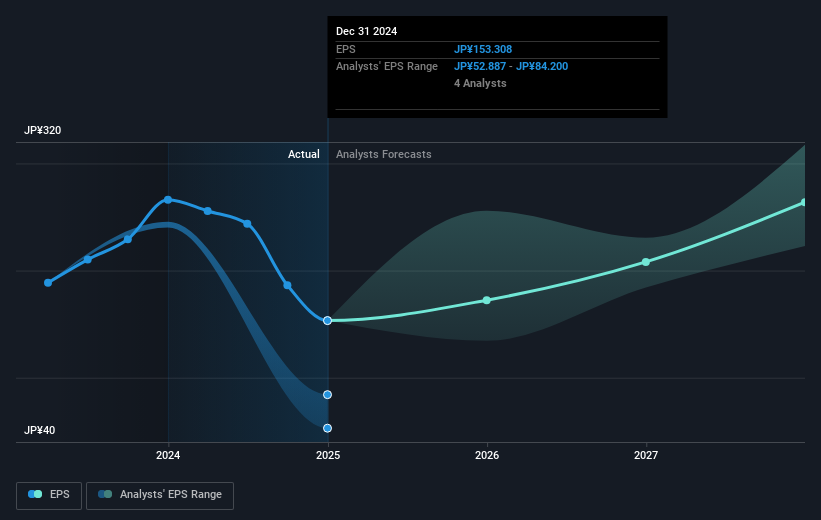This screenshot has height=520, width=821.
Task: Select the first EPS data point on the left
Action: coord(48,283)
